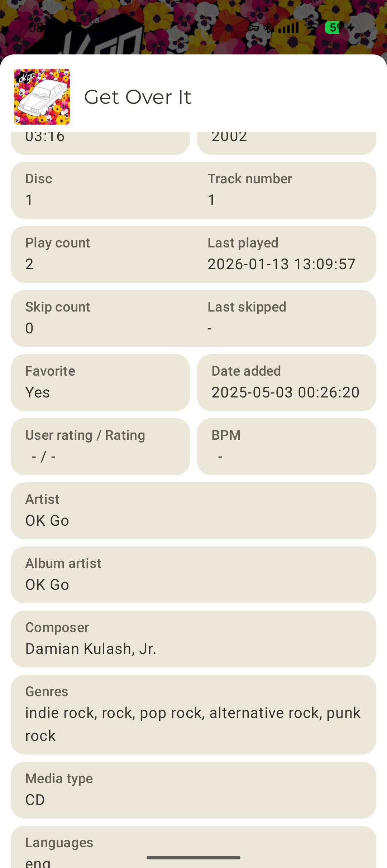The height and width of the screenshot is (868, 387).
Task: Tap the Genres card listing indie rock
Action: pos(193,714)
